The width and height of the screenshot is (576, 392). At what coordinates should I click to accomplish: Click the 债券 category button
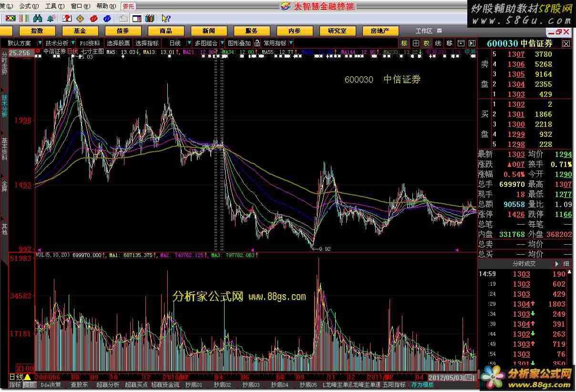click(123, 31)
